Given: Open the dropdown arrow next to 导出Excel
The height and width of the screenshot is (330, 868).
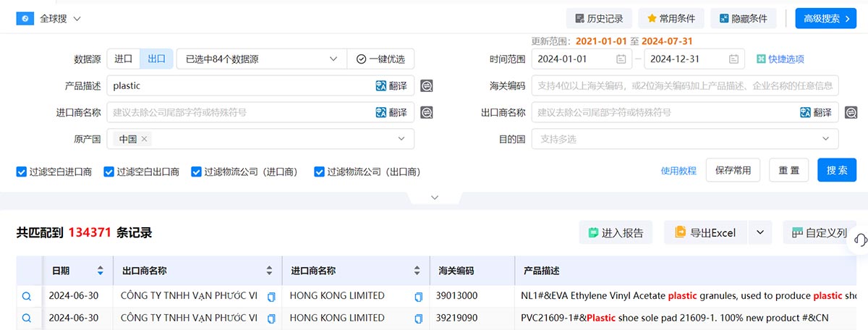Looking at the screenshot, I should [x=759, y=233].
